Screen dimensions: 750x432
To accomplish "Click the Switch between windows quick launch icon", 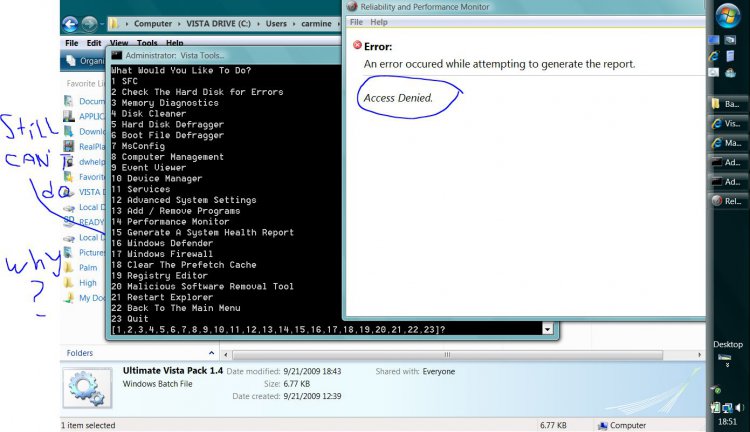I will pyautogui.click(x=730, y=40).
